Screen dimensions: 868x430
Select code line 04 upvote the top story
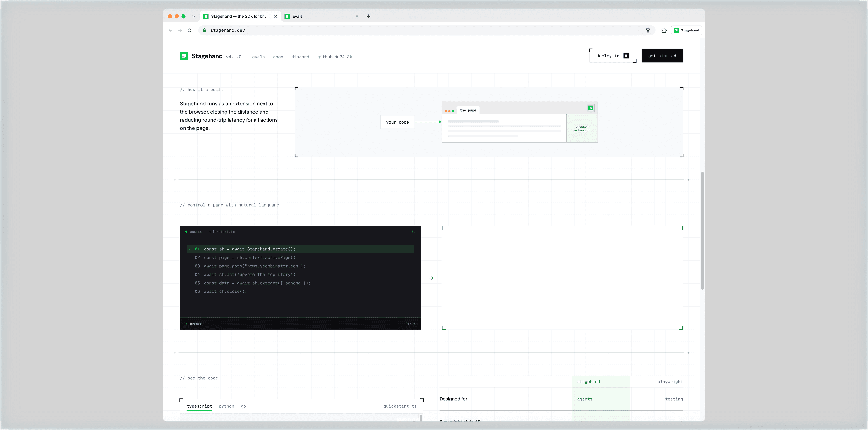point(300,275)
